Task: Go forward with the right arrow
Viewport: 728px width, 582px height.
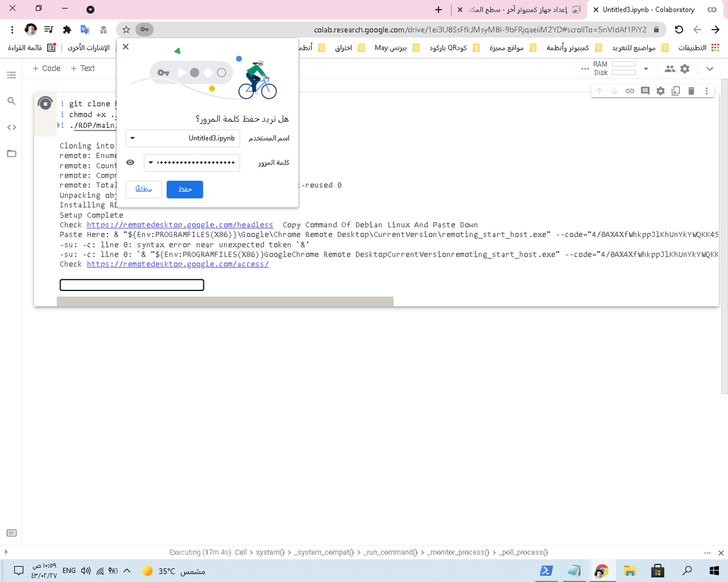Action: (x=715, y=29)
